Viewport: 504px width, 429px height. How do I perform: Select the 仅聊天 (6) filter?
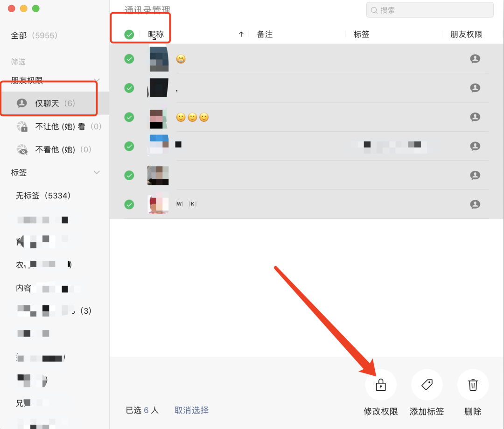pos(55,103)
